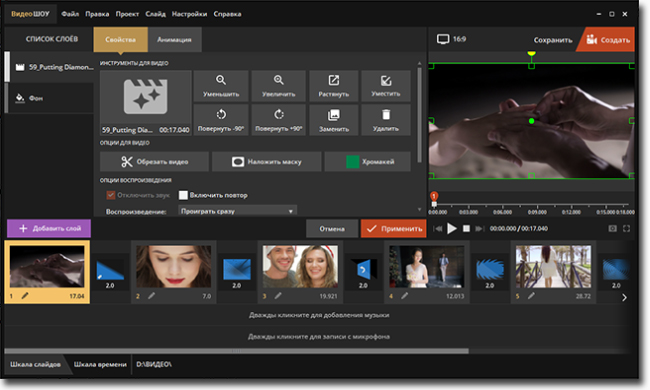Viewport: 650px width, 390px height.
Task: Select slide 3 thumbnail of Santa-hat couple
Action: (x=301, y=266)
